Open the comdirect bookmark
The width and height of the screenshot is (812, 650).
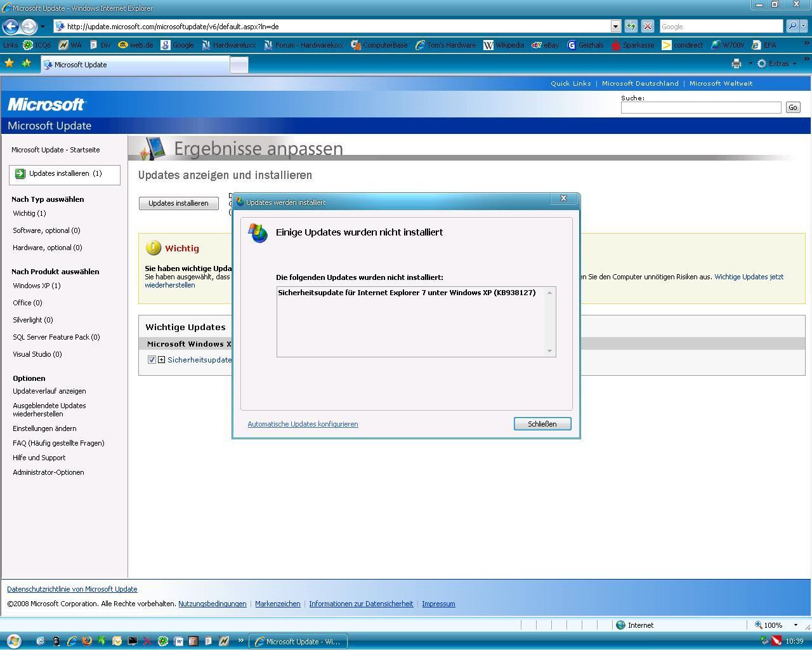tap(683, 45)
